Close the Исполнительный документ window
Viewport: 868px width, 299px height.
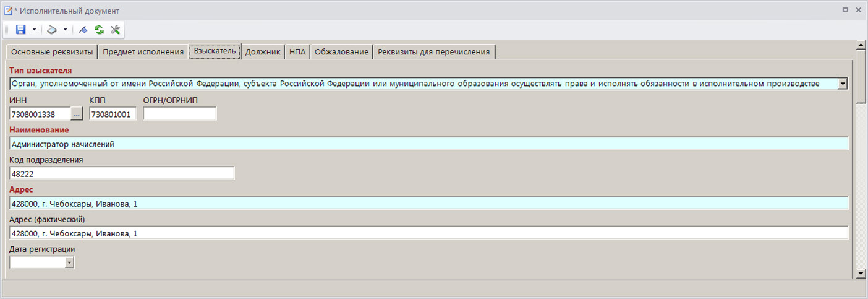(858, 11)
